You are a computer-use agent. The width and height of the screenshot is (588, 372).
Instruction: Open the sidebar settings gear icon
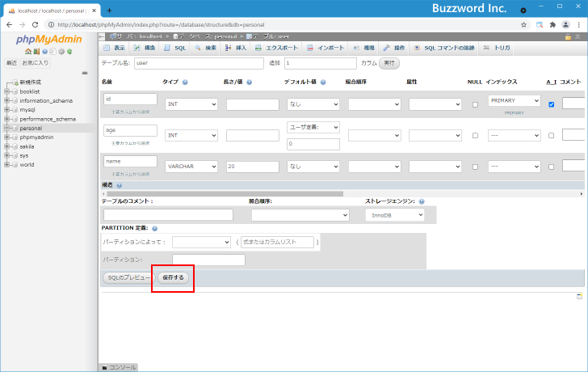coord(63,51)
